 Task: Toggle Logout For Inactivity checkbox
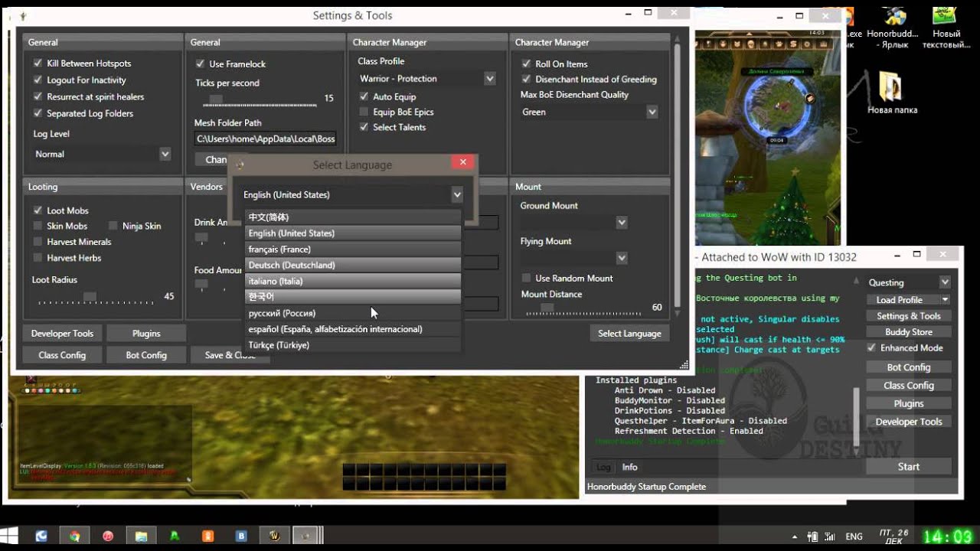pyautogui.click(x=38, y=80)
